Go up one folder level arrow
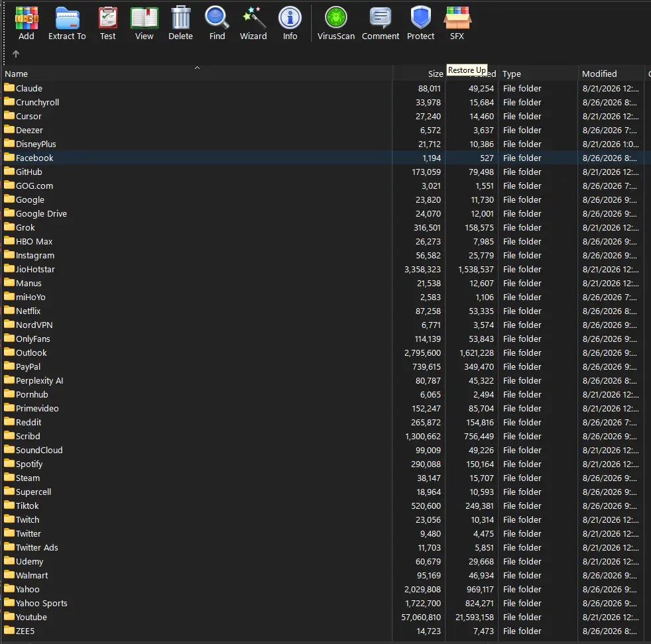The height and width of the screenshot is (644, 651). (x=16, y=54)
